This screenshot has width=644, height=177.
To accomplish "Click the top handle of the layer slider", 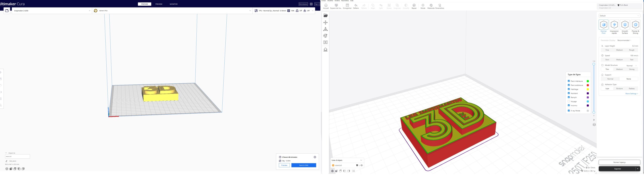I will click(x=594, y=64).
